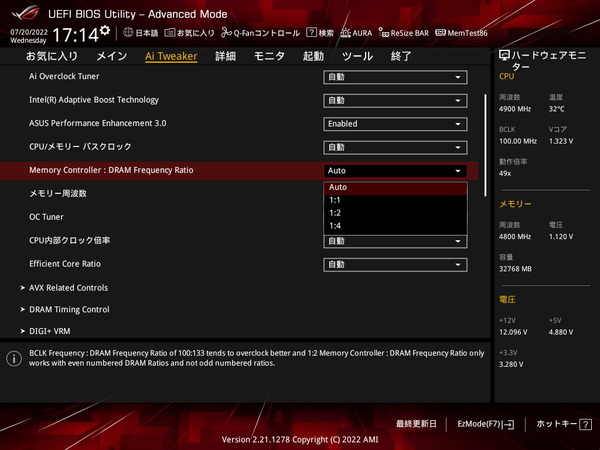Open Efficient Core Ratio dropdown
Screen dimensions: 600x450
click(x=395, y=265)
